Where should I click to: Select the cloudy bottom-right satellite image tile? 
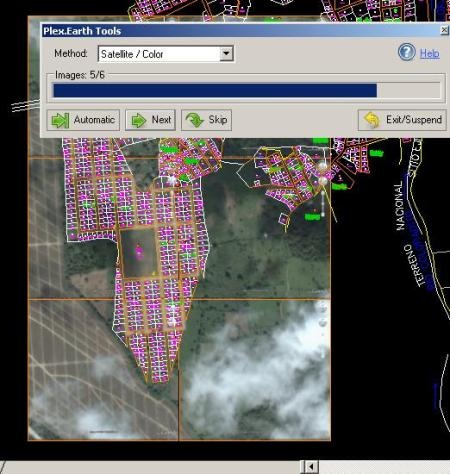(256, 369)
